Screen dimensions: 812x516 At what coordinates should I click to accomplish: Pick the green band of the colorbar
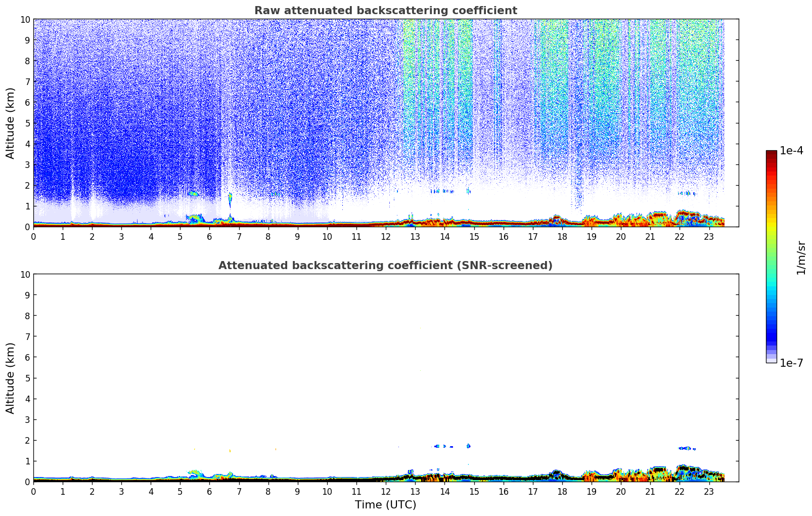(771, 253)
